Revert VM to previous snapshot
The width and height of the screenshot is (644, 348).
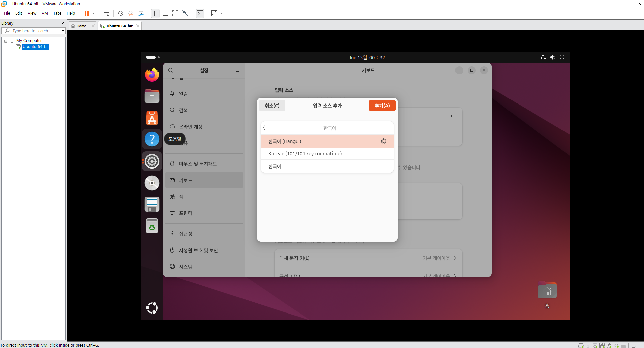click(x=131, y=13)
